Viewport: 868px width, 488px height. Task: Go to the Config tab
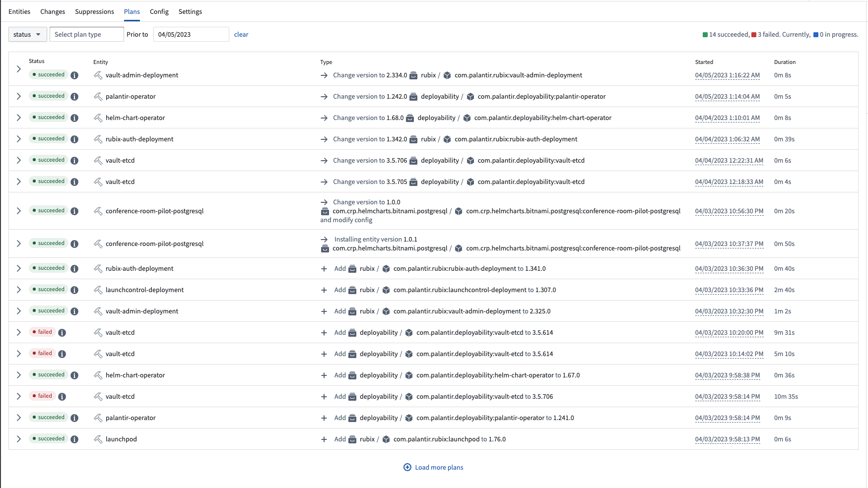click(x=159, y=11)
